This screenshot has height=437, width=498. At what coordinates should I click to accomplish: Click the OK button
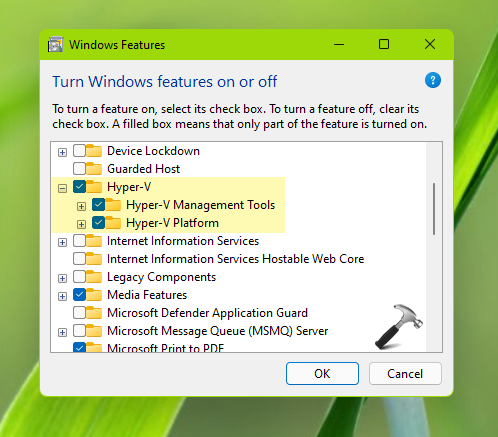(x=322, y=374)
